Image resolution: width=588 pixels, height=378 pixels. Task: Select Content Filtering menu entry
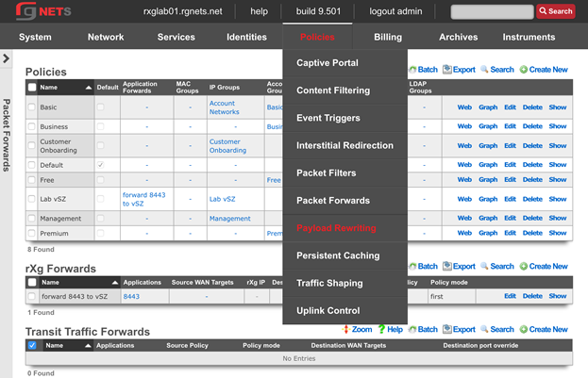[x=345, y=90]
